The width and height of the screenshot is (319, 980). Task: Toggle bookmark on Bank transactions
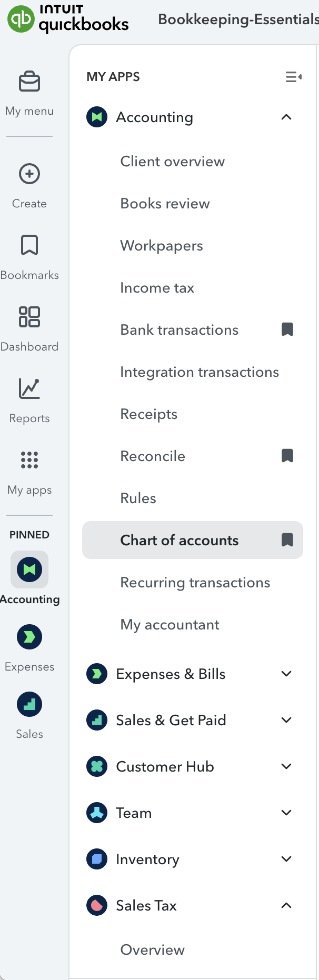(287, 329)
